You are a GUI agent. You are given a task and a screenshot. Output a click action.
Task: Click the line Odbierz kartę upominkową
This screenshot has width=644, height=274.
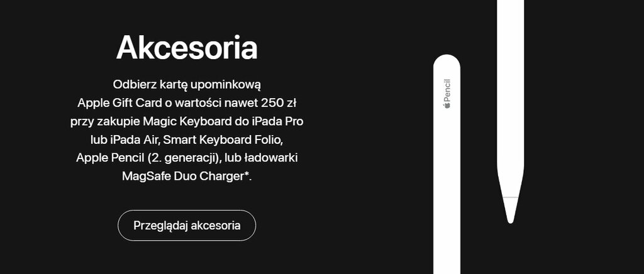[187, 85]
